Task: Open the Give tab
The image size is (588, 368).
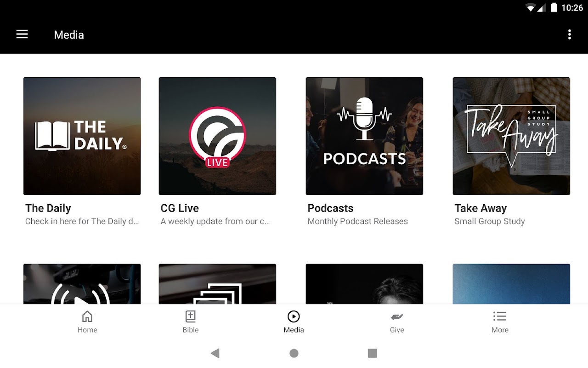Action: (x=397, y=322)
